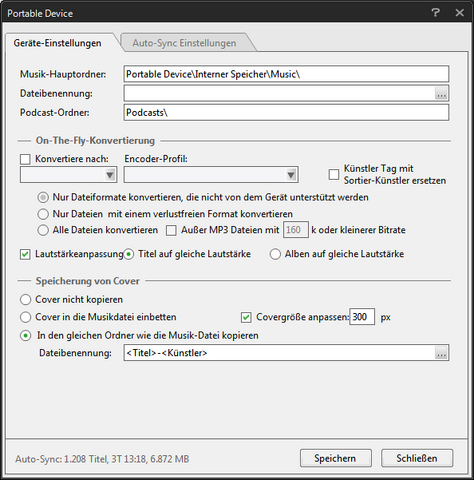Click the Speichern button

336,458
